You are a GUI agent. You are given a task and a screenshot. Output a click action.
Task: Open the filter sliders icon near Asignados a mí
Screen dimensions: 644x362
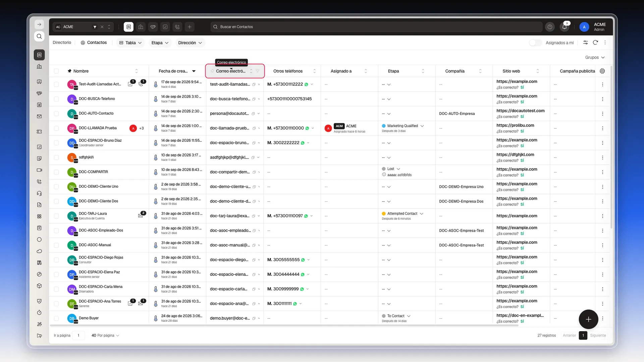[585, 43]
